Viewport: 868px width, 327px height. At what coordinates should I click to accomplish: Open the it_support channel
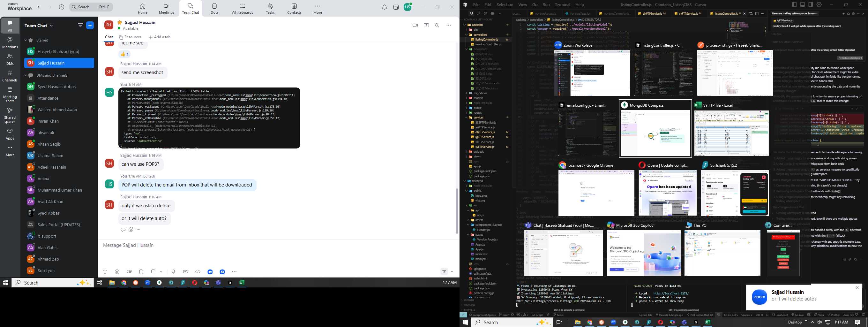[59, 236]
